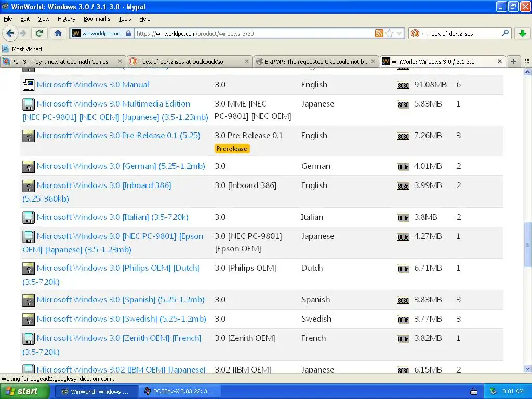Open Windows 3.0 German download link

121,166
